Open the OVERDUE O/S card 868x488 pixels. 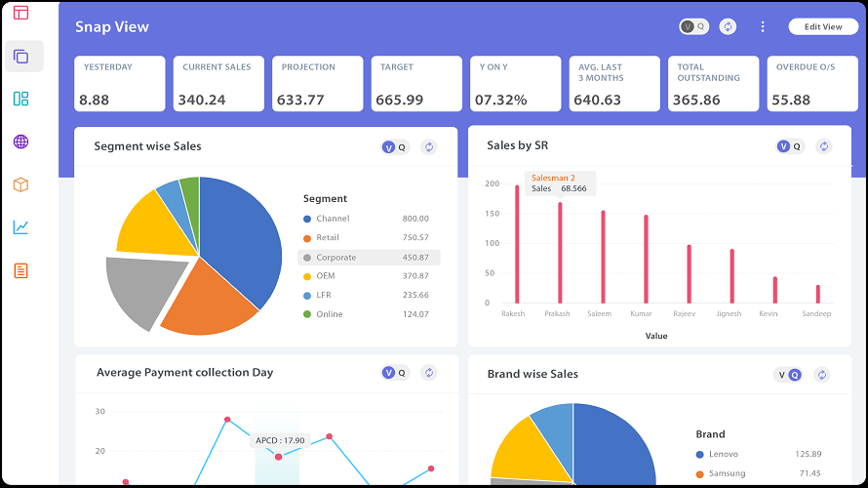pos(812,84)
